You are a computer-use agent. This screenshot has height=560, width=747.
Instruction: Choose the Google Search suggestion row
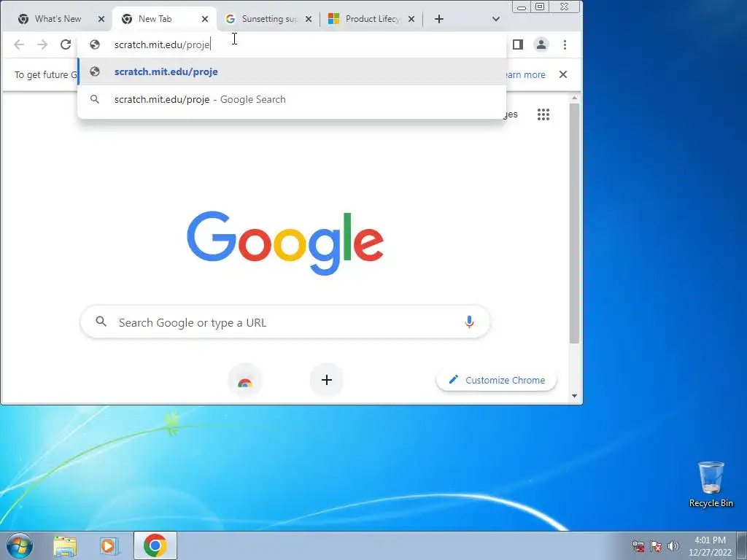point(292,99)
